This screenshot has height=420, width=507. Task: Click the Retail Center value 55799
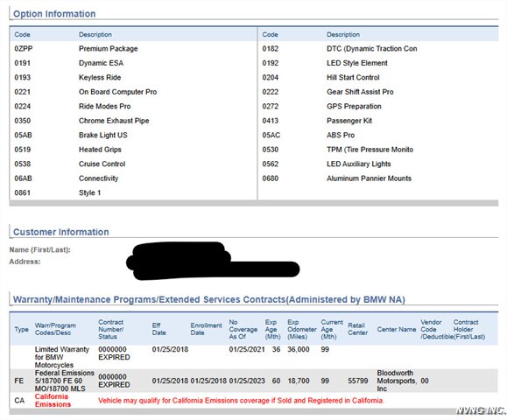(357, 381)
